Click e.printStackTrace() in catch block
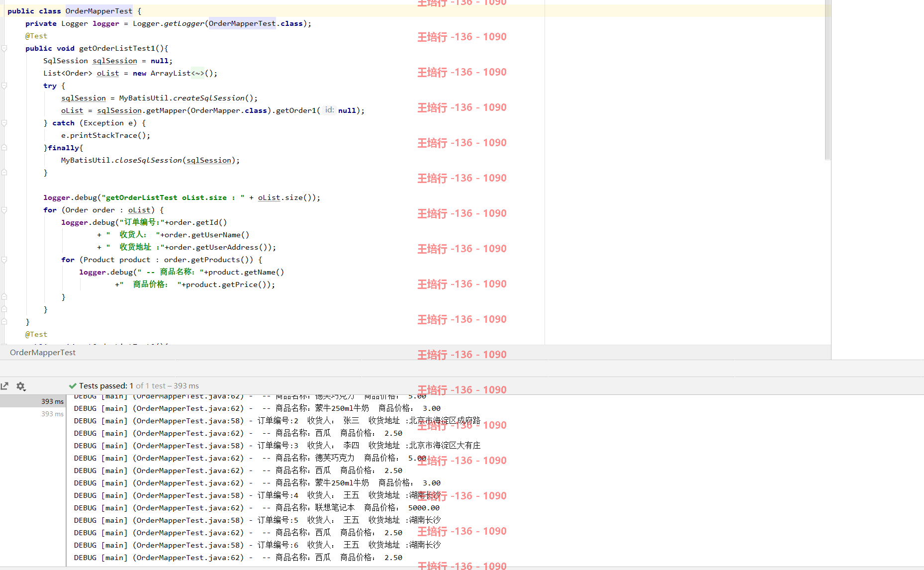 (105, 135)
